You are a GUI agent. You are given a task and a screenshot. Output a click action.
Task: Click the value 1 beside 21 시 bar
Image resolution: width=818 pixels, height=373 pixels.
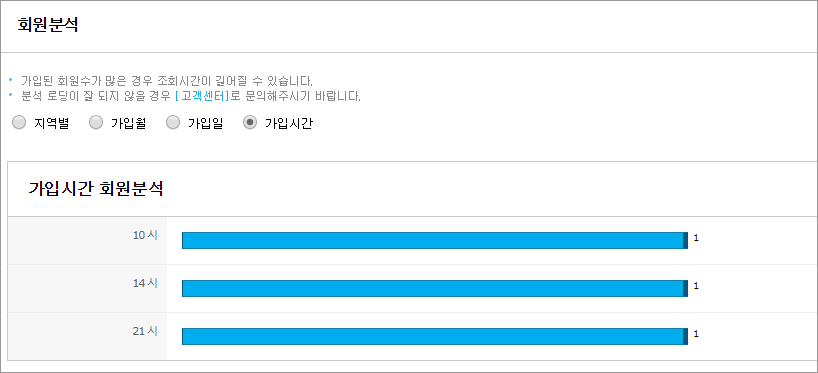coord(696,334)
